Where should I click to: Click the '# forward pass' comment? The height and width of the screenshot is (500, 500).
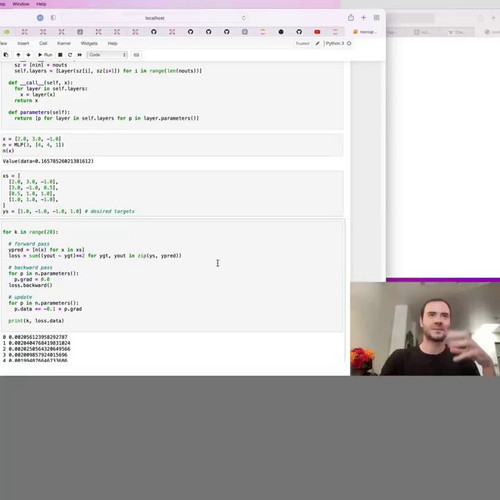(29, 244)
